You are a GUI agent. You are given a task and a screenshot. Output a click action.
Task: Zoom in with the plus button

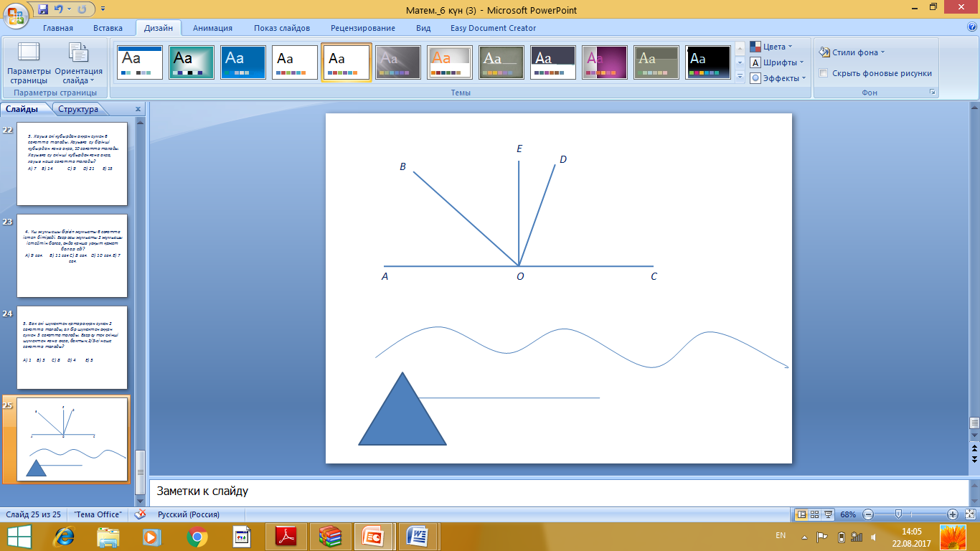pyautogui.click(x=952, y=514)
